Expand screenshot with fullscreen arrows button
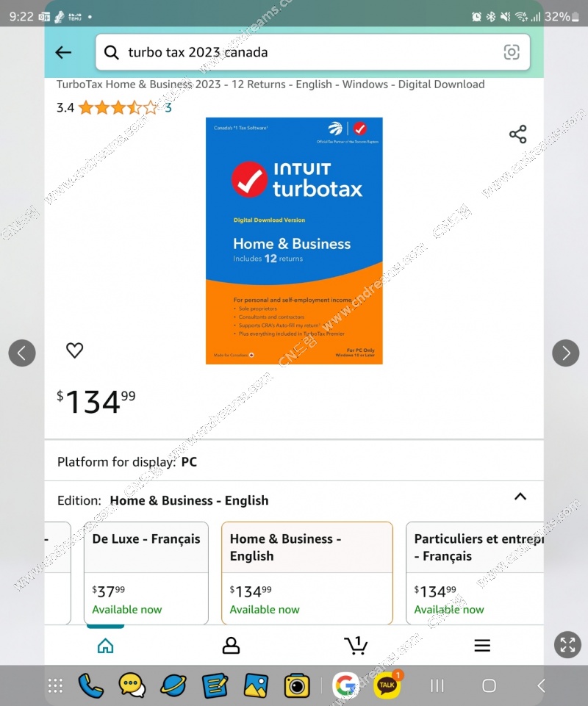588x706 pixels. (567, 645)
